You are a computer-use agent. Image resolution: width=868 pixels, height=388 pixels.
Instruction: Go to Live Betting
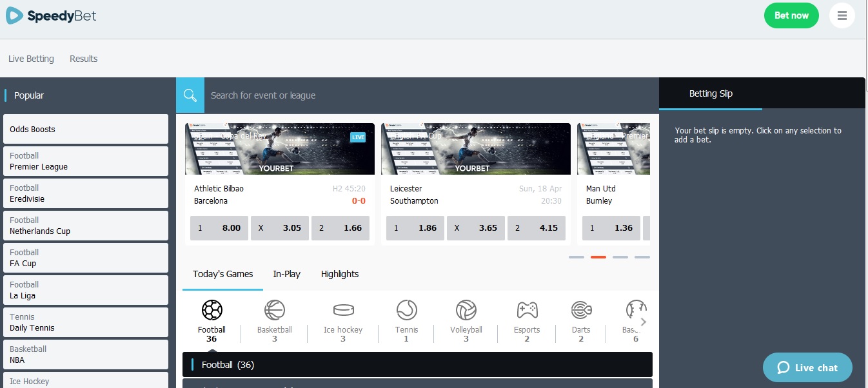(x=31, y=59)
